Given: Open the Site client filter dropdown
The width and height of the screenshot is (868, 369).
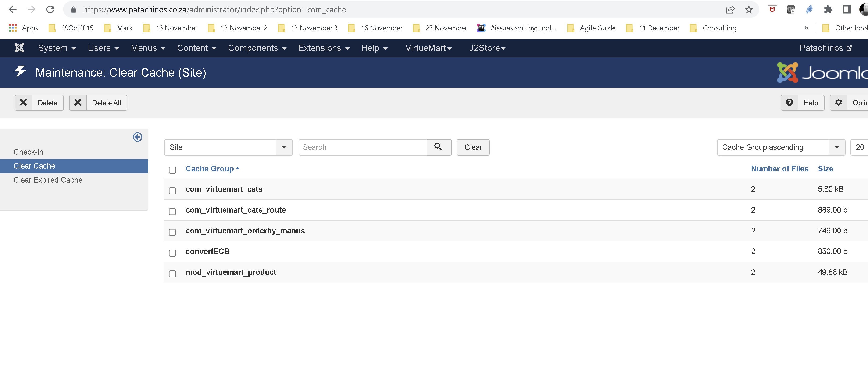Looking at the screenshot, I should [x=228, y=147].
